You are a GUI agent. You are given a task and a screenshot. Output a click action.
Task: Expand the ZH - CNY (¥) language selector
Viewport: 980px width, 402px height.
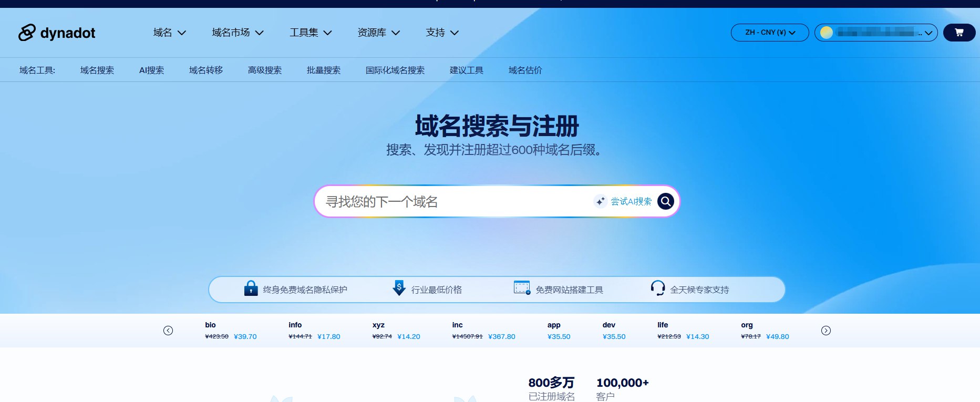769,33
